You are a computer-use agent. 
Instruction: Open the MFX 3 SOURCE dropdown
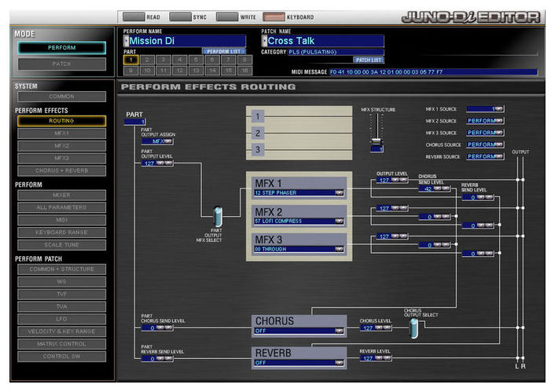[x=485, y=133]
